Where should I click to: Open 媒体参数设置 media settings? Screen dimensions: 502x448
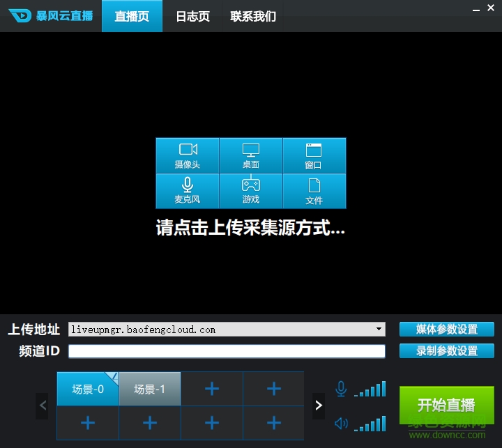446,329
